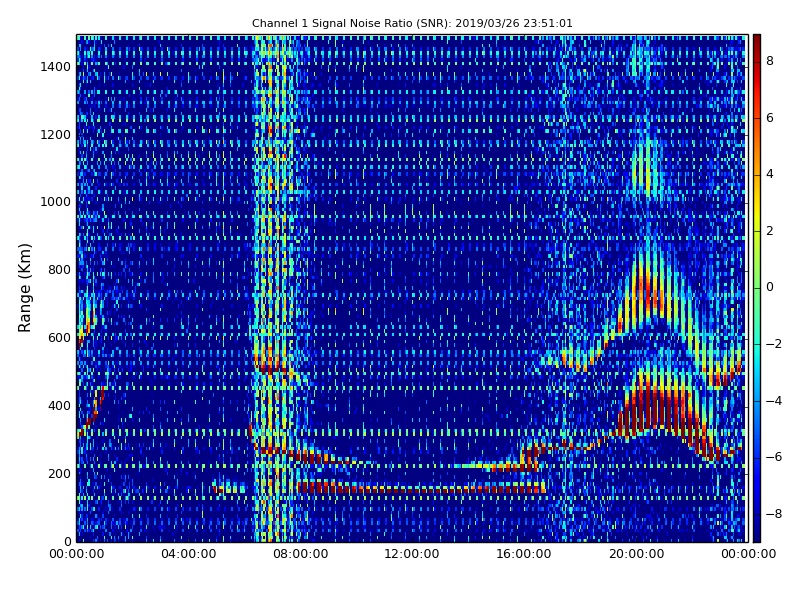This screenshot has height=600, width=800.
Task: Click the colorbar label −4
Action: point(774,401)
